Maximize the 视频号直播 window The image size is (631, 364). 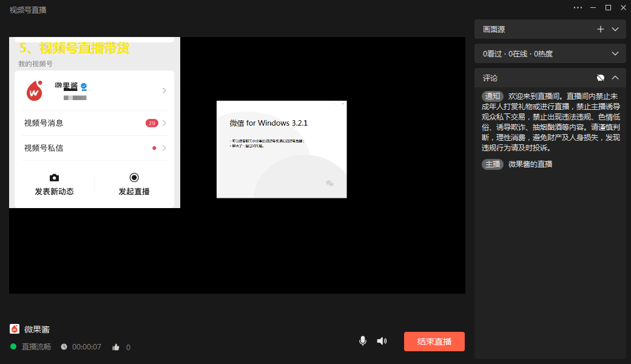608,8
